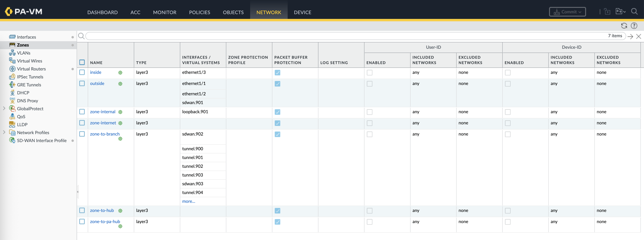The width and height of the screenshot is (644, 240).
Task: Open the zone-internal zone link
Action: coord(102,112)
